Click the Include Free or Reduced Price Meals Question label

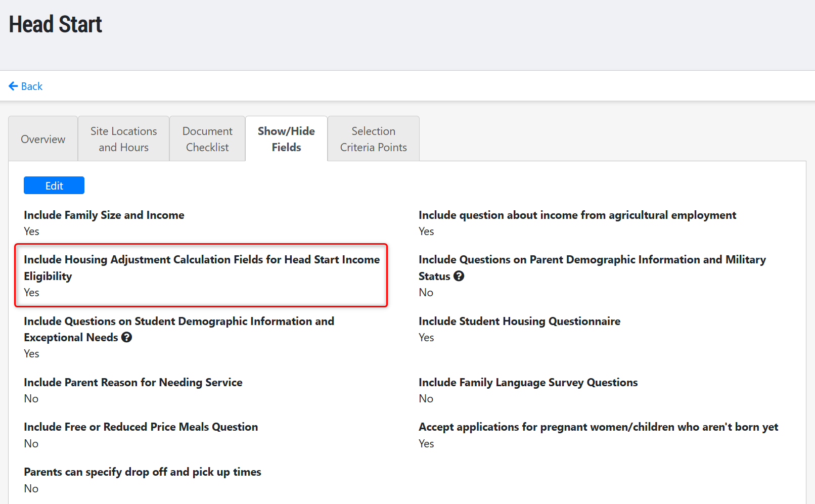click(x=141, y=427)
